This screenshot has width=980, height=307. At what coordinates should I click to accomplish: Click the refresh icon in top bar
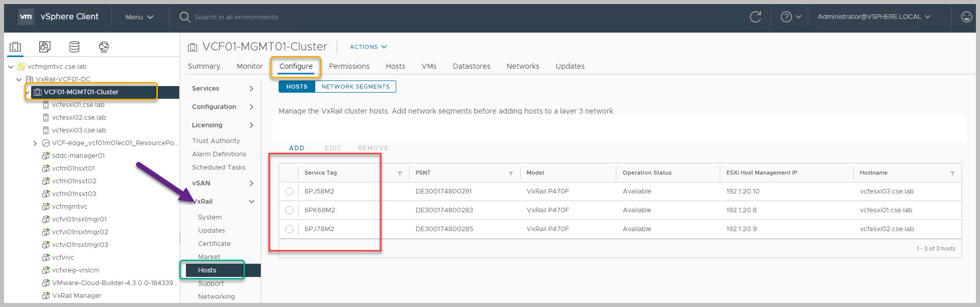point(755,17)
